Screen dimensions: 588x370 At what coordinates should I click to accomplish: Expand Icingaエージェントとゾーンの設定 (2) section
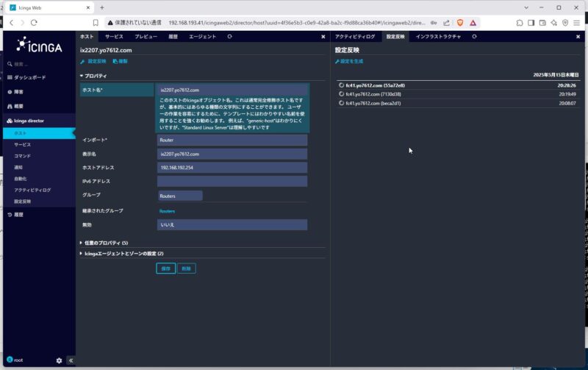[122, 254]
